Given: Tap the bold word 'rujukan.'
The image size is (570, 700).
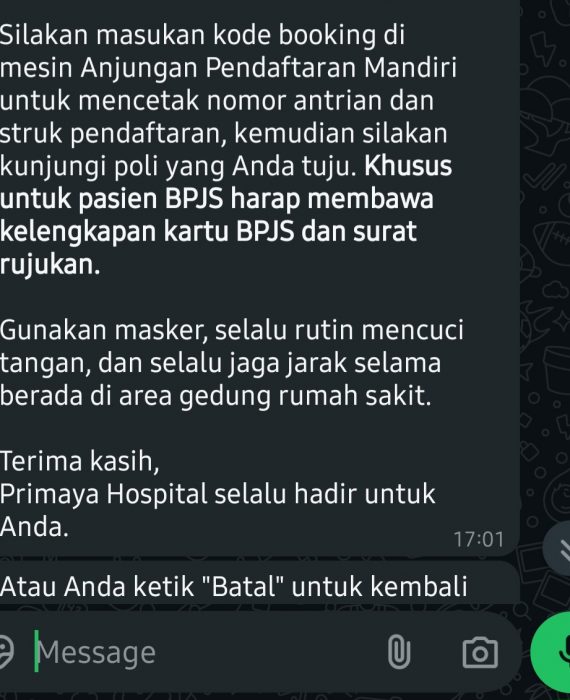Looking at the screenshot, I should 50,265.
